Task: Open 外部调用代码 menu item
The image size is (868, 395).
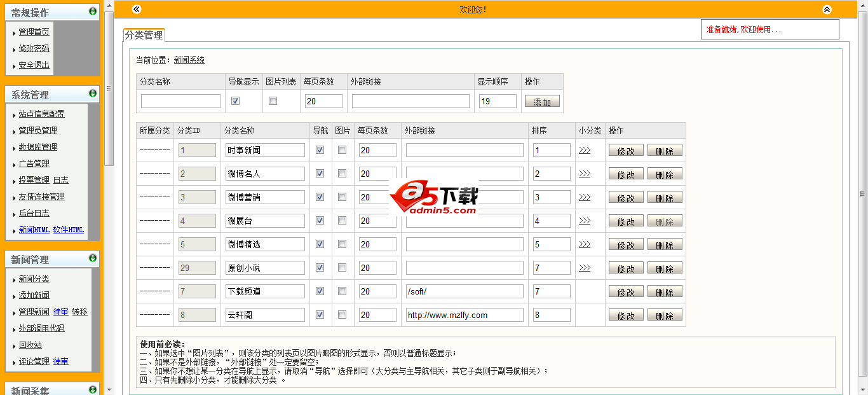Action: pos(41,328)
